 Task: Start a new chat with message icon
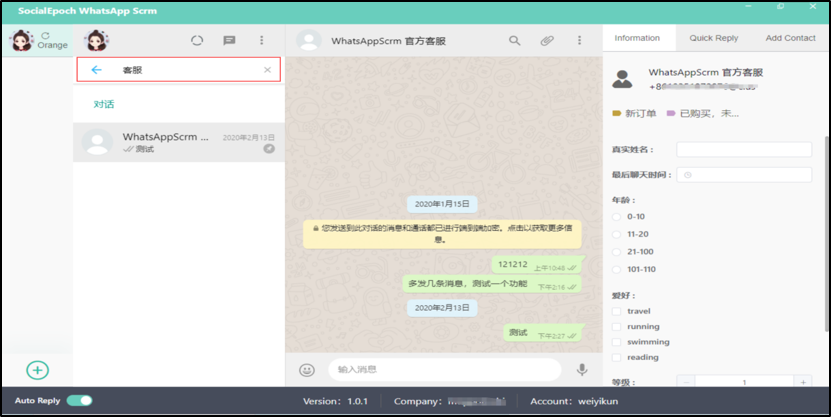(x=229, y=40)
